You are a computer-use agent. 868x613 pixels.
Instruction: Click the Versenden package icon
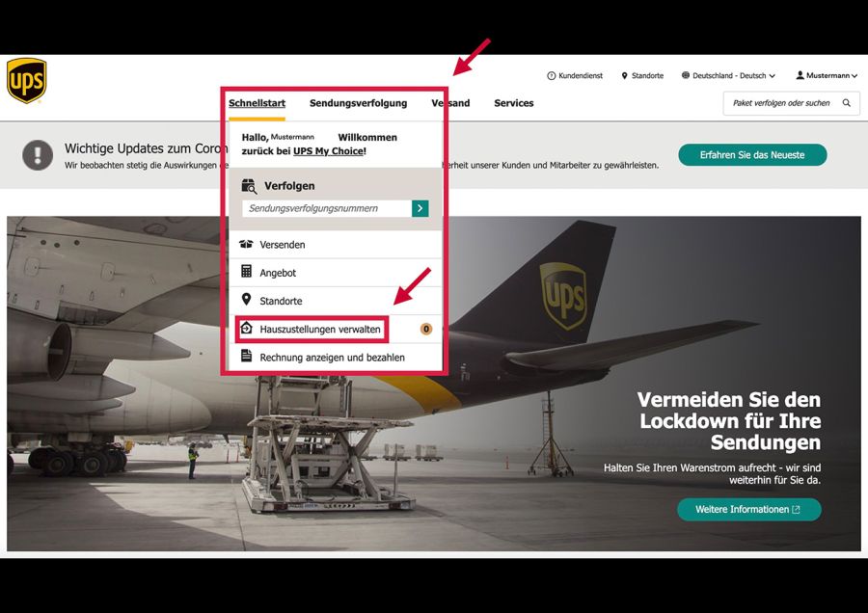point(246,244)
